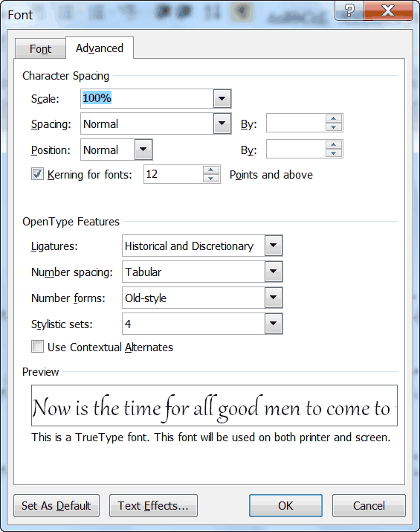Open the Number spacing dropdown

(x=274, y=272)
